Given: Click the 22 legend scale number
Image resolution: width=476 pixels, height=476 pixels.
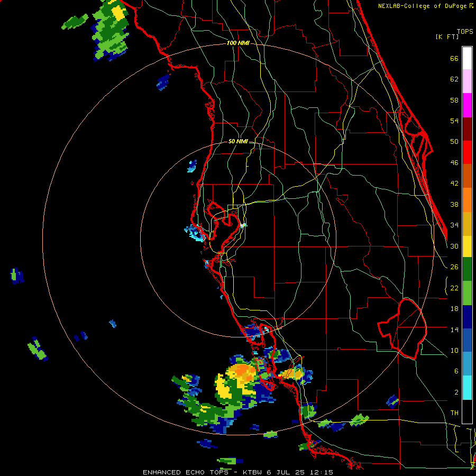Looking at the screenshot, I should (454, 288).
